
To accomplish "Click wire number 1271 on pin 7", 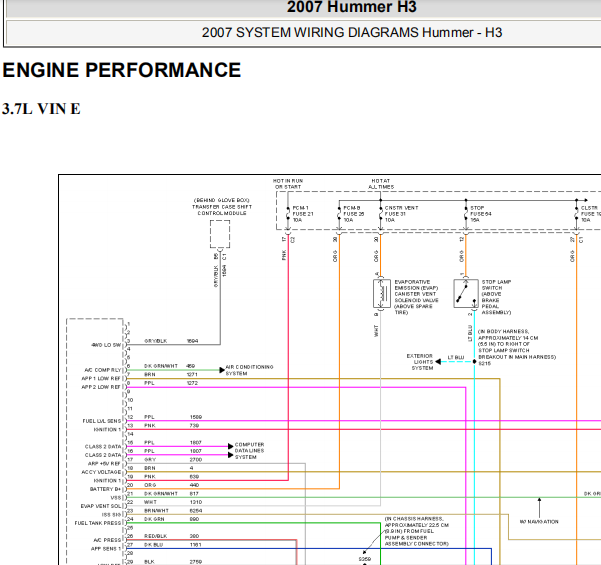I will coord(192,374).
